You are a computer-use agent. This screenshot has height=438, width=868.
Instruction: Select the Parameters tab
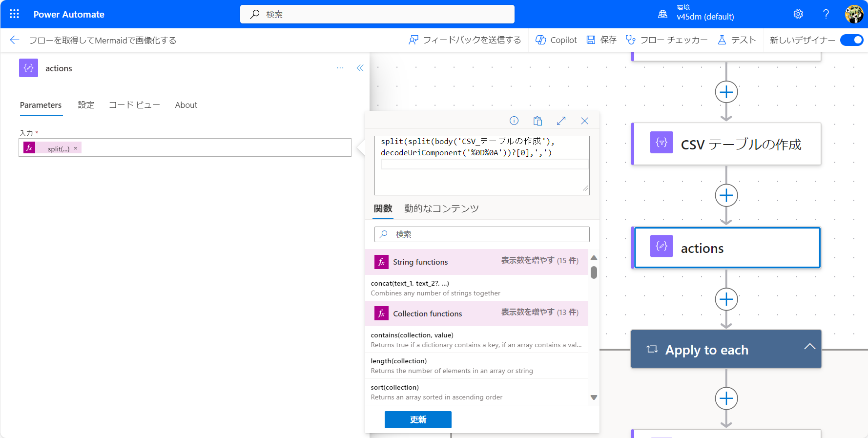[x=41, y=105]
